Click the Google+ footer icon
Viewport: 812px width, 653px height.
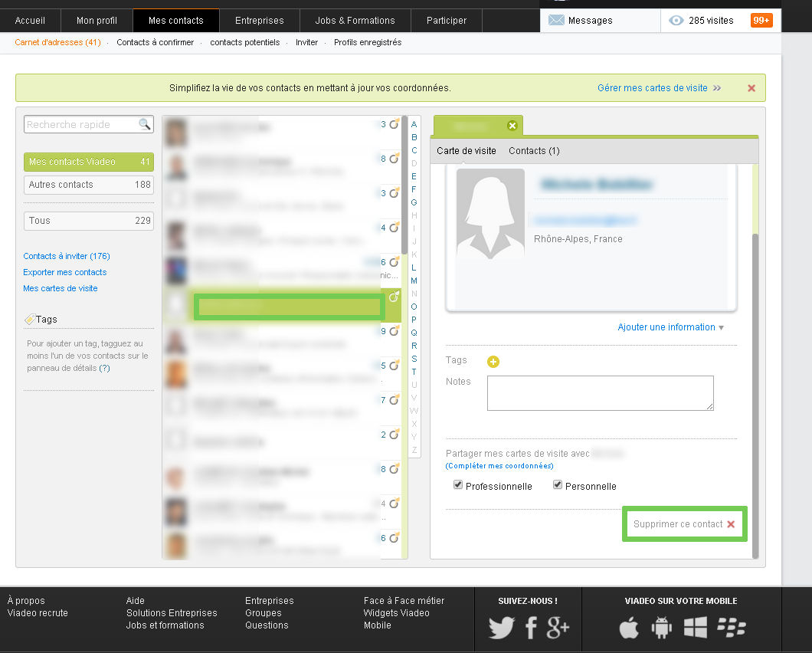tap(558, 628)
